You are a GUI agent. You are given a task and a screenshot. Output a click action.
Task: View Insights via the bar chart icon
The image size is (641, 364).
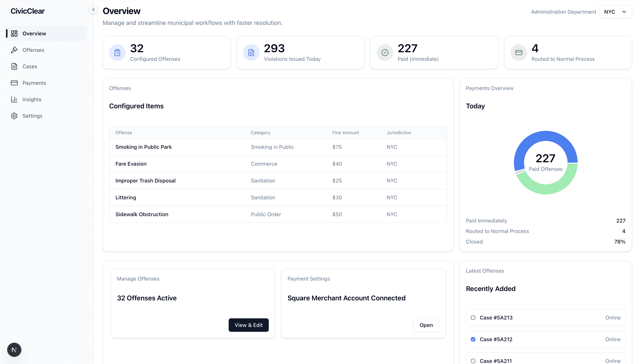click(14, 99)
